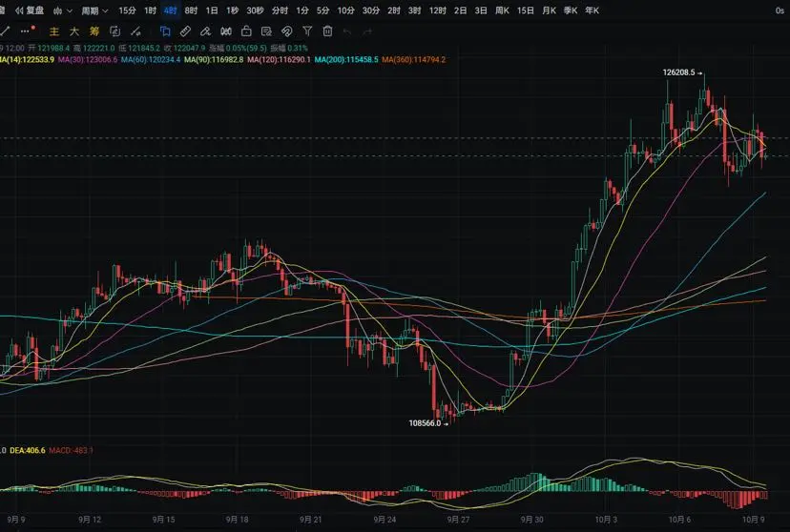Select the trend line drawing tool
Screen dimensions: 790x532
tap(5, 31)
